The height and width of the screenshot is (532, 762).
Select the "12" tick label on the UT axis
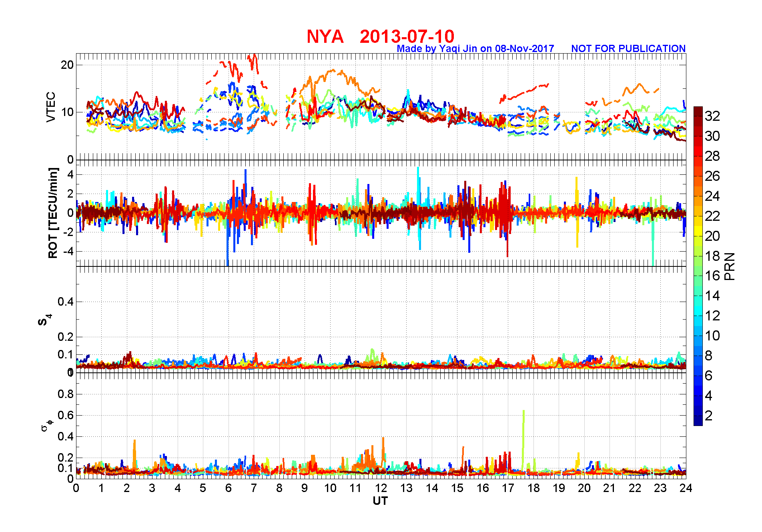click(381, 488)
